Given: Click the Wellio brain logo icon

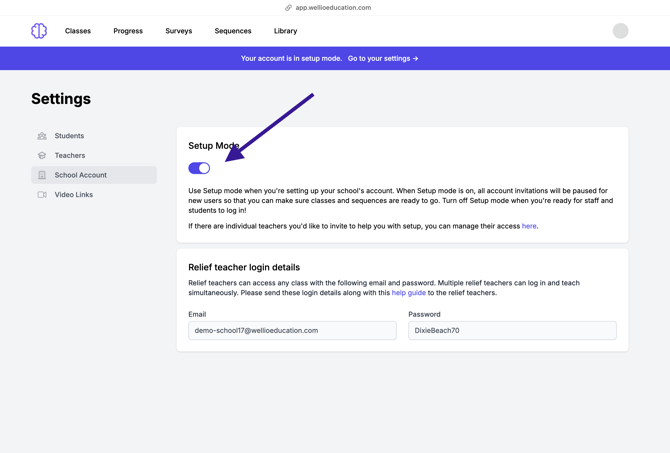Looking at the screenshot, I should coord(39,31).
